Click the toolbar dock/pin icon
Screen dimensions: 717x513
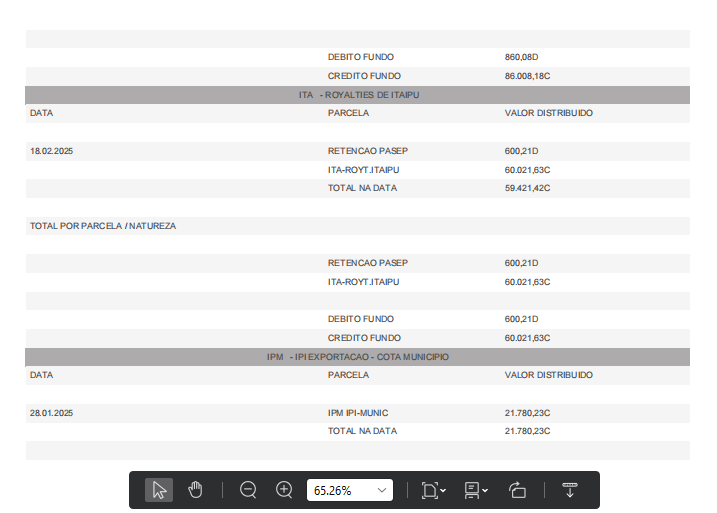pyautogui.click(x=570, y=490)
